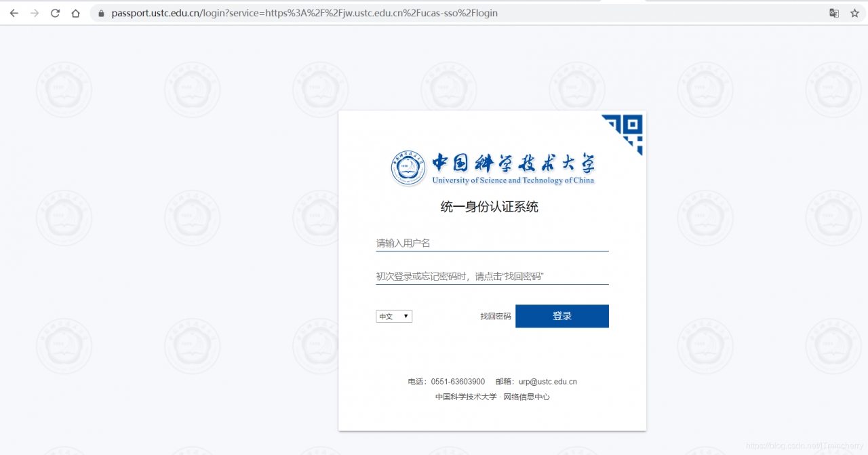The height and width of the screenshot is (455, 868).
Task: Click the password input field
Action: click(492, 276)
